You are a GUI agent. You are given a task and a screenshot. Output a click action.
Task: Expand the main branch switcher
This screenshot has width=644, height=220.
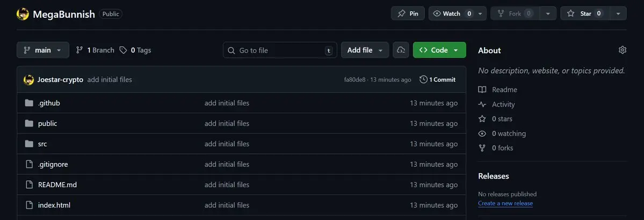click(43, 50)
